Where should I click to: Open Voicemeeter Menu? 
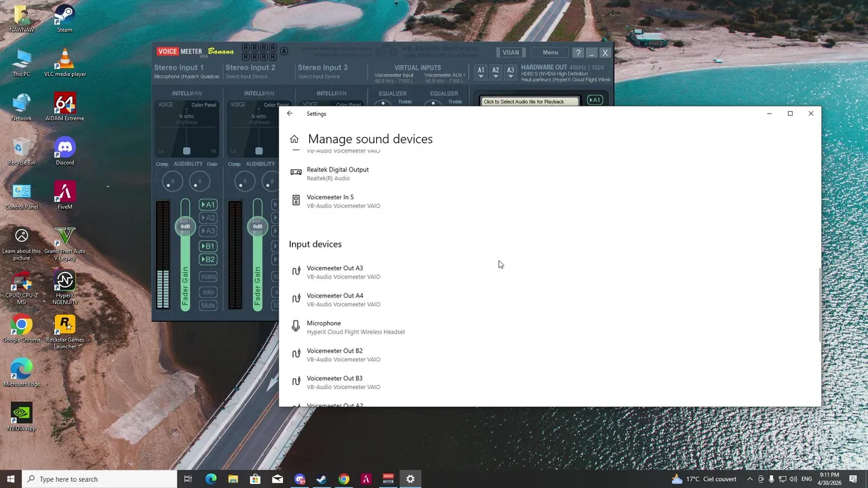[x=550, y=53]
